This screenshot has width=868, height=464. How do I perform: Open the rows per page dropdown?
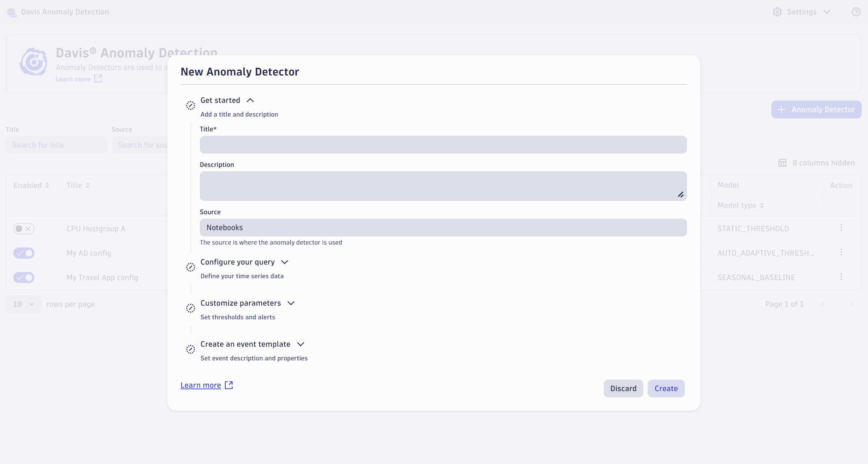click(x=23, y=304)
